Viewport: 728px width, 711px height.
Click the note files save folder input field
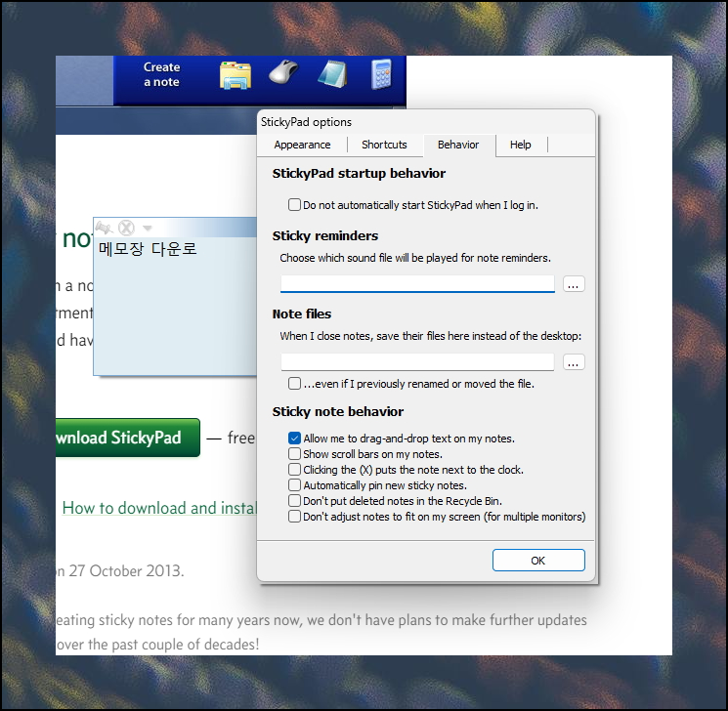[x=417, y=362]
